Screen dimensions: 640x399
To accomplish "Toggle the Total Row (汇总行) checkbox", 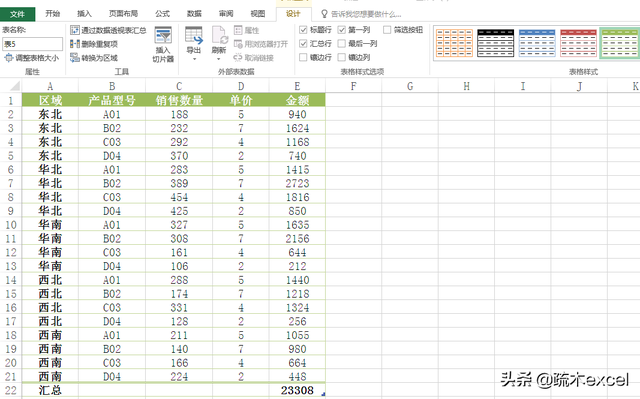I will click(303, 43).
